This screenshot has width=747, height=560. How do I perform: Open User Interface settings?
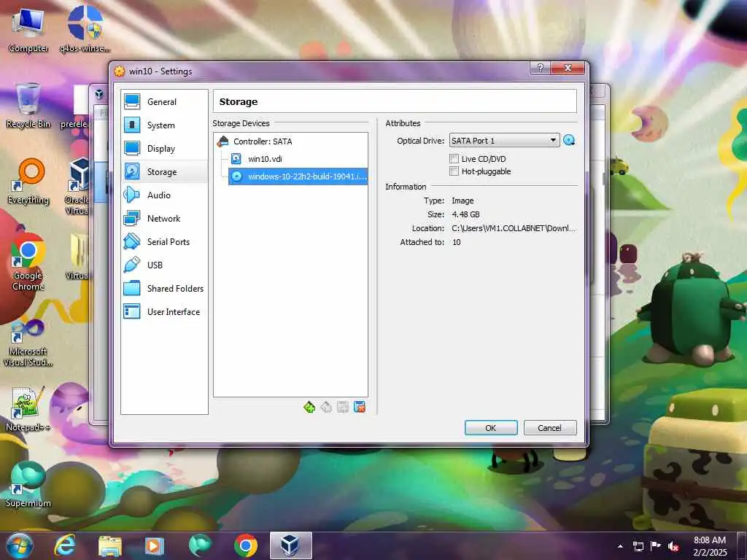164,311
